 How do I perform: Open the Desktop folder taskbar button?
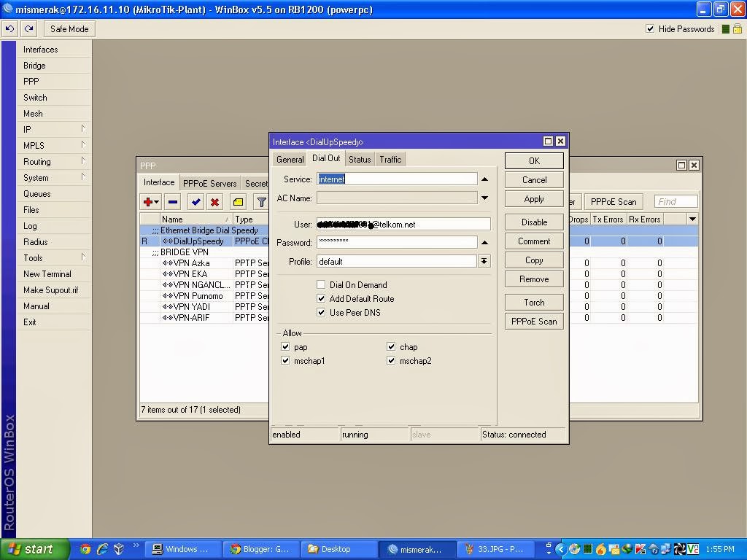pyautogui.click(x=338, y=549)
